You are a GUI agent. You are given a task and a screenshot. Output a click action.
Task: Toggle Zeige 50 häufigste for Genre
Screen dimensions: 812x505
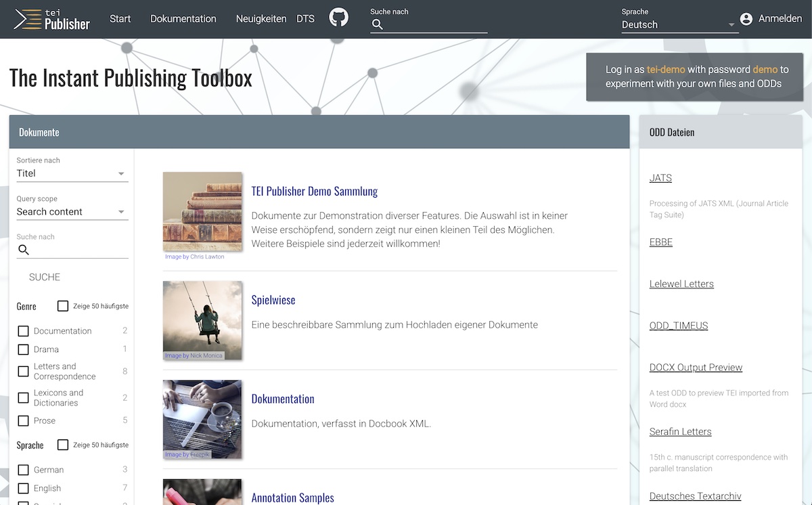point(63,306)
